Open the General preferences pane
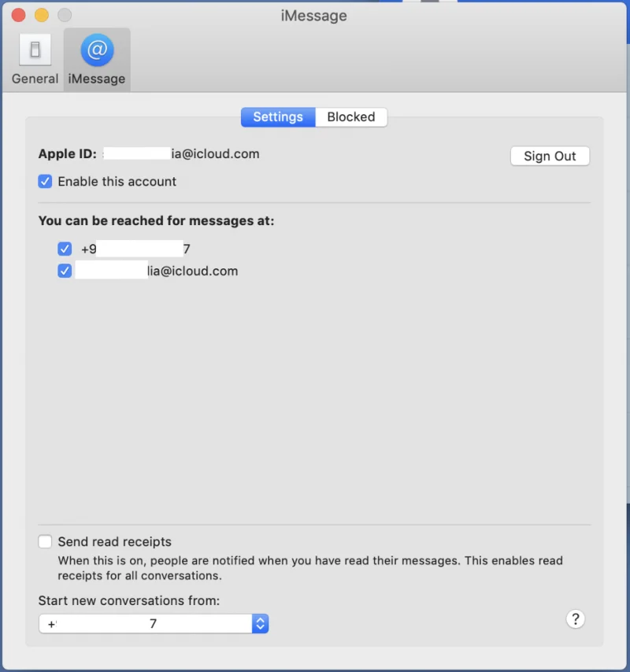 click(35, 59)
